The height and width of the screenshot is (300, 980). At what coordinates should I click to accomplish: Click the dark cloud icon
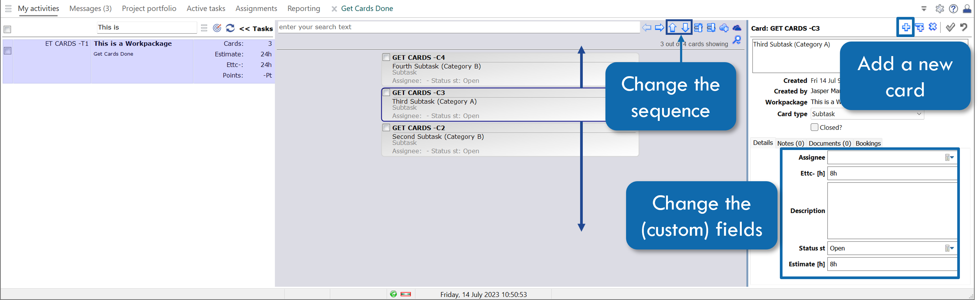pos(737,28)
